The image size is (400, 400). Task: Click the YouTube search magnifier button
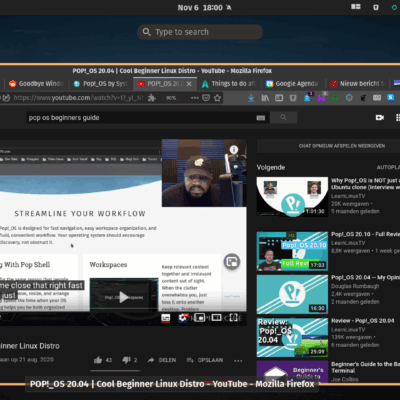[x=283, y=117]
